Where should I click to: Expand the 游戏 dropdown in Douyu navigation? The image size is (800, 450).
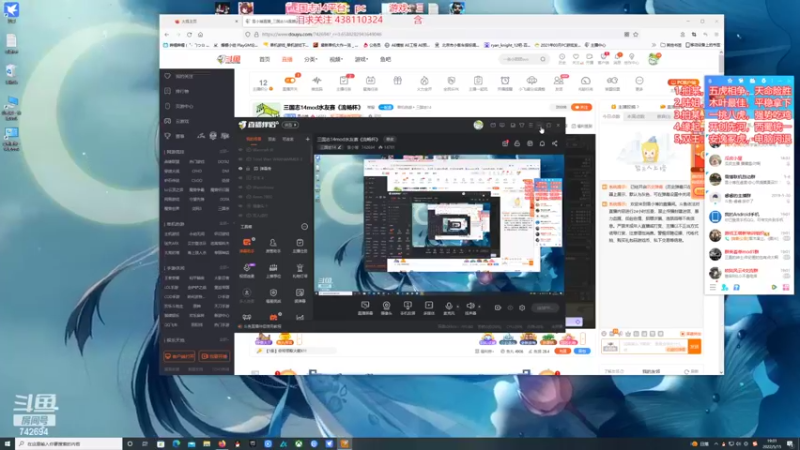(x=361, y=59)
